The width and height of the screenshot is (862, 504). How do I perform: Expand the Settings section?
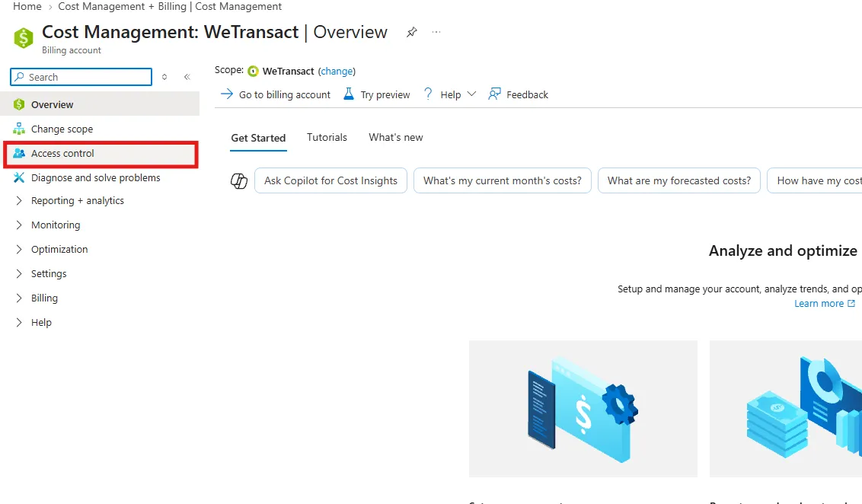[19, 274]
